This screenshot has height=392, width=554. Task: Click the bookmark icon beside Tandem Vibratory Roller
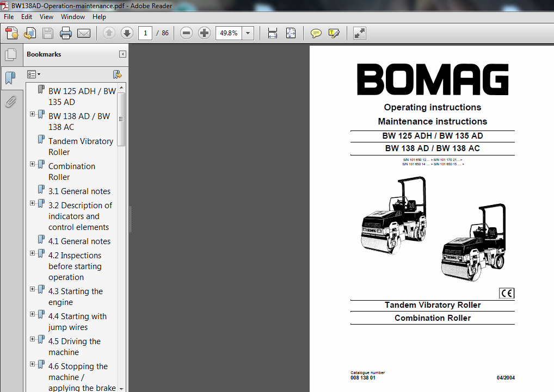pyautogui.click(x=41, y=139)
